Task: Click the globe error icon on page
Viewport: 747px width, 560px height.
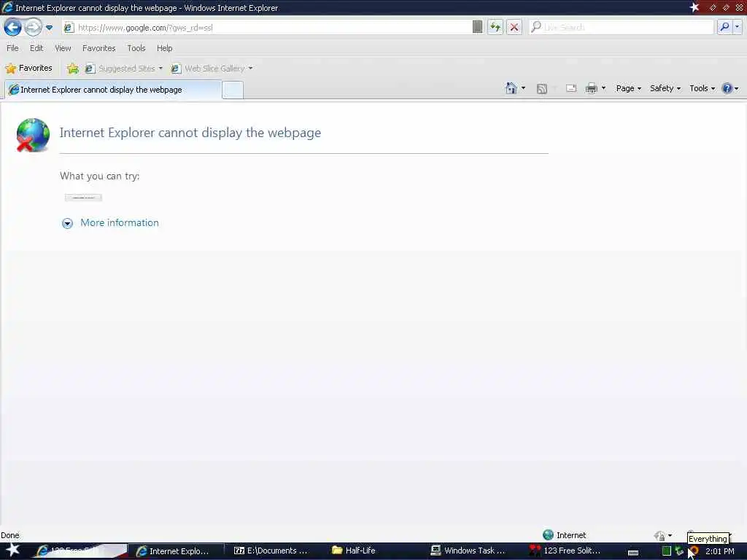Action: click(32, 135)
